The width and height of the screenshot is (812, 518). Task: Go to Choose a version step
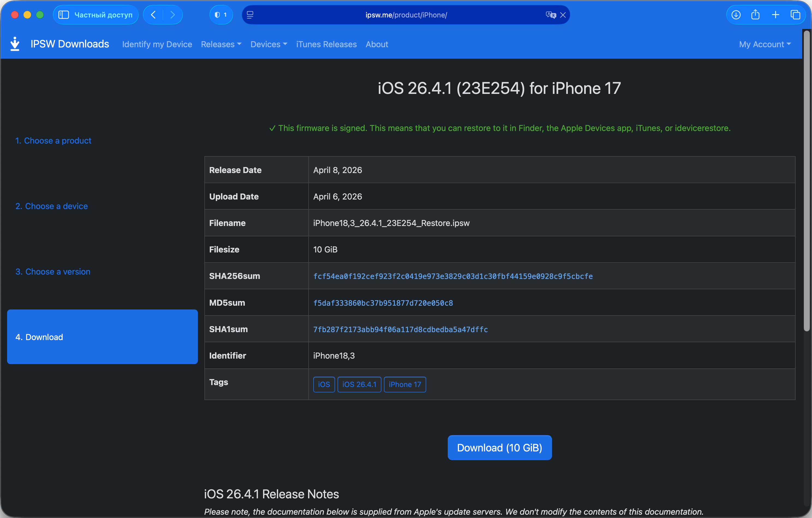[53, 272]
